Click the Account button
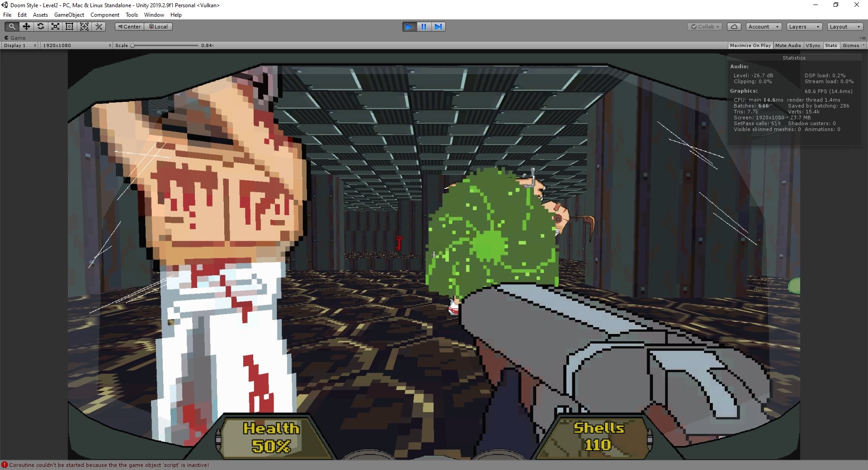 (x=763, y=27)
